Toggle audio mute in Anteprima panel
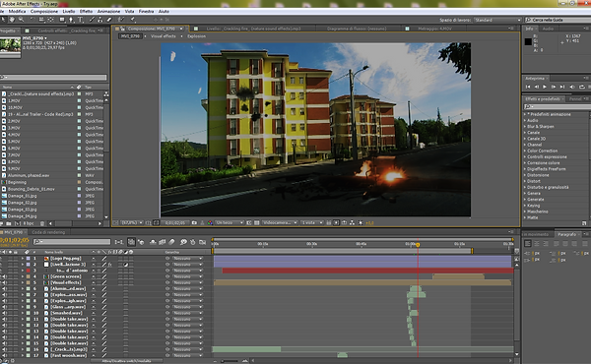The height and width of the screenshot is (364, 591). click(572, 87)
